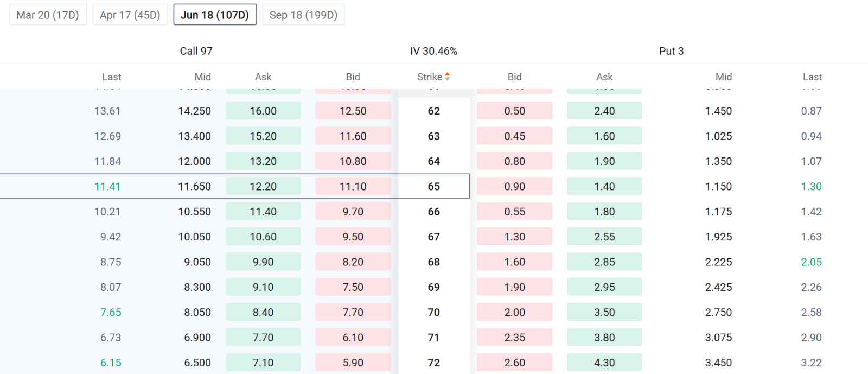The height and width of the screenshot is (374, 868).
Task: Click call last price 7.65
Action: (x=111, y=312)
